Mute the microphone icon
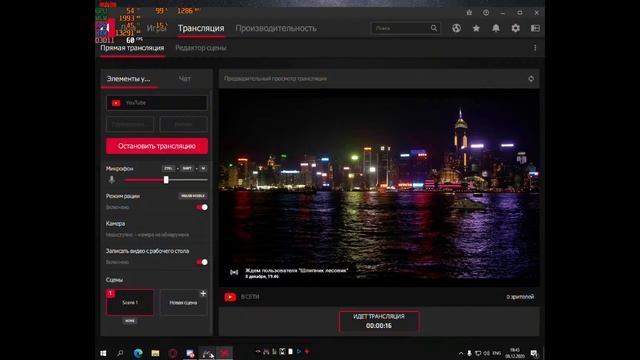The image size is (640, 360). point(112,180)
